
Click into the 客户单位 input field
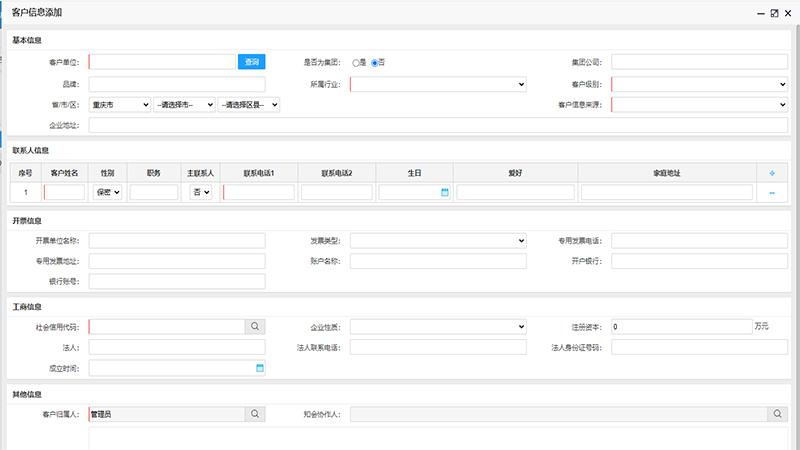(162, 62)
